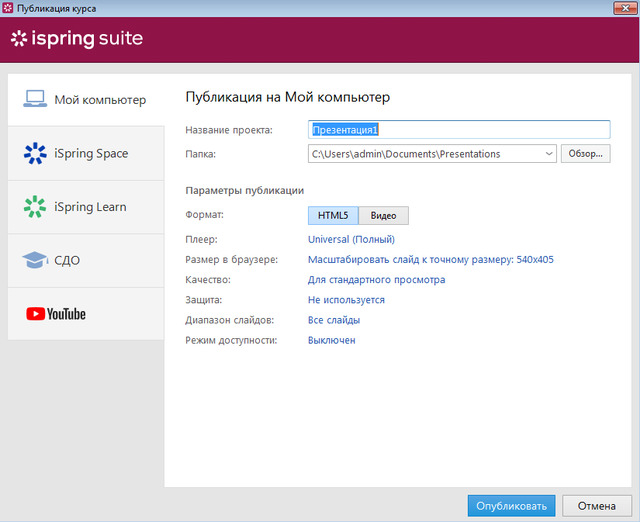640x522 pixels.
Task: Select HTML5 output format
Action: 333,215
